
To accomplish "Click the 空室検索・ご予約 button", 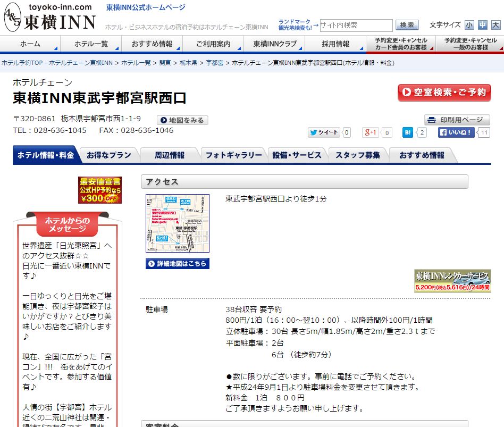I will click(444, 93).
